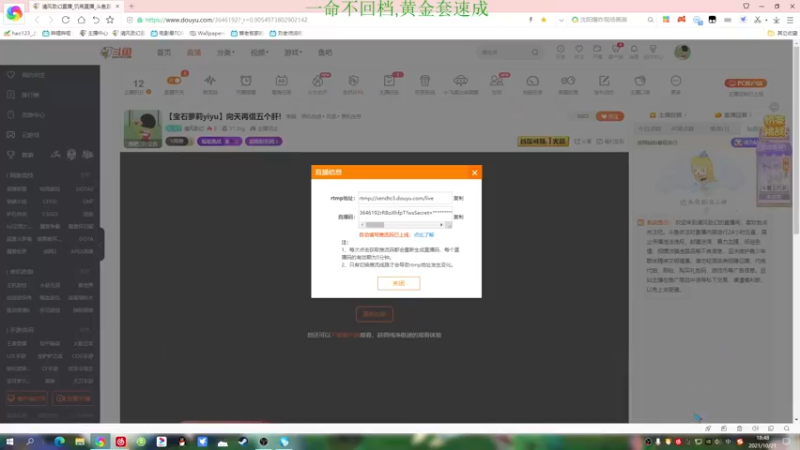Click the stream key text field
The image size is (800, 450).
tap(405, 213)
